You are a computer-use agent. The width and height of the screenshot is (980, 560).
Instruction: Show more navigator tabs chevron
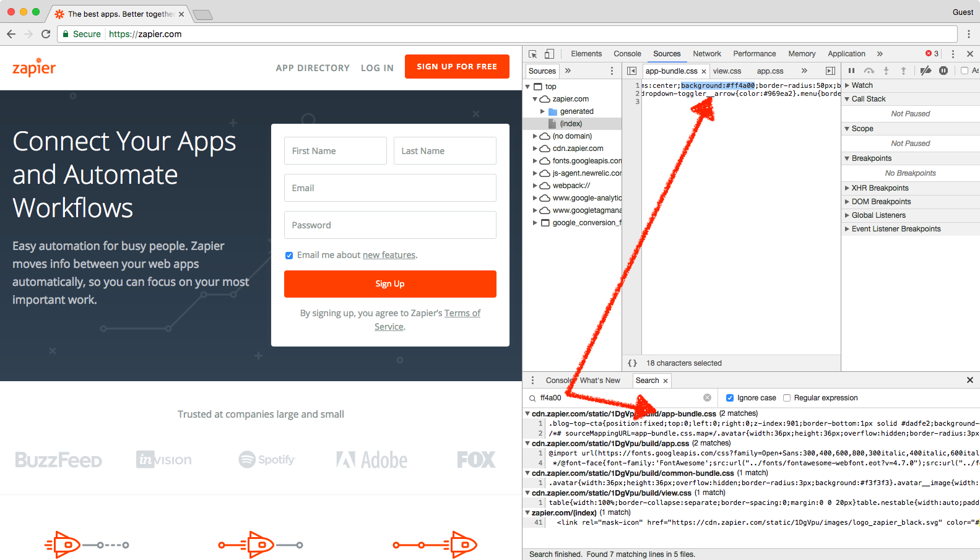pos(568,71)
